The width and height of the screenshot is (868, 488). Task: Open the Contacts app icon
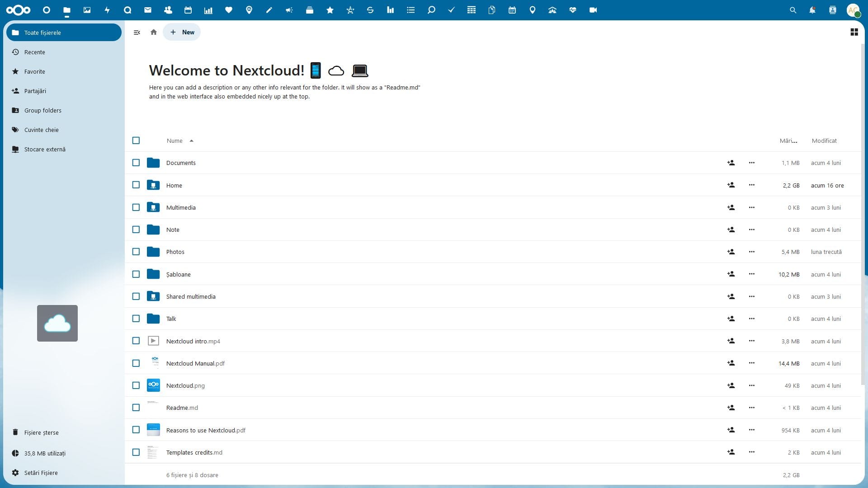pos(168,10)
